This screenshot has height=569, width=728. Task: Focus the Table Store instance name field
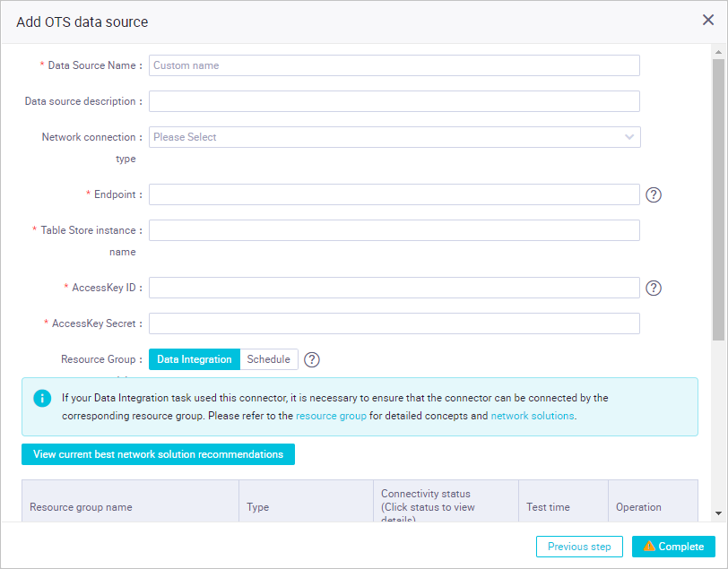(x=394, y=230)
